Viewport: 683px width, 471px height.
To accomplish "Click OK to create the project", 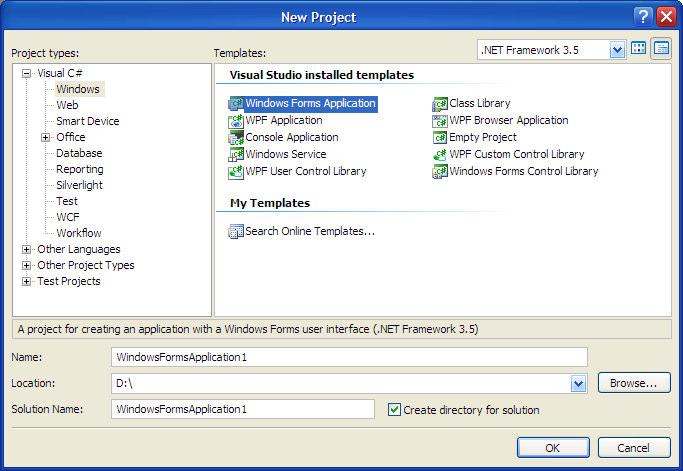I will (553, 448).
